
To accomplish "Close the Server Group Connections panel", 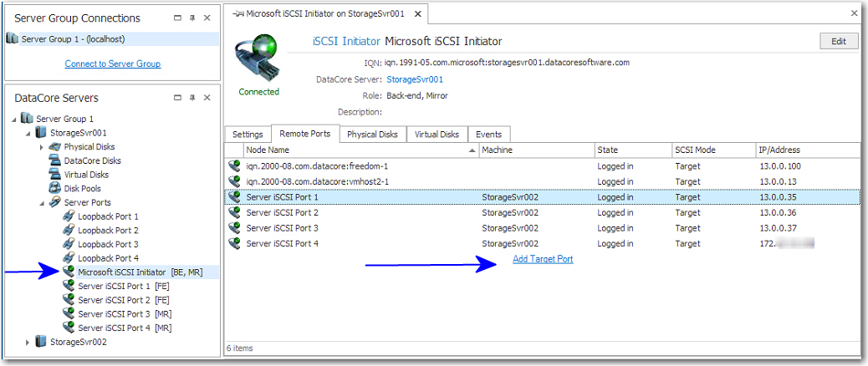I will tap(207, 18).
